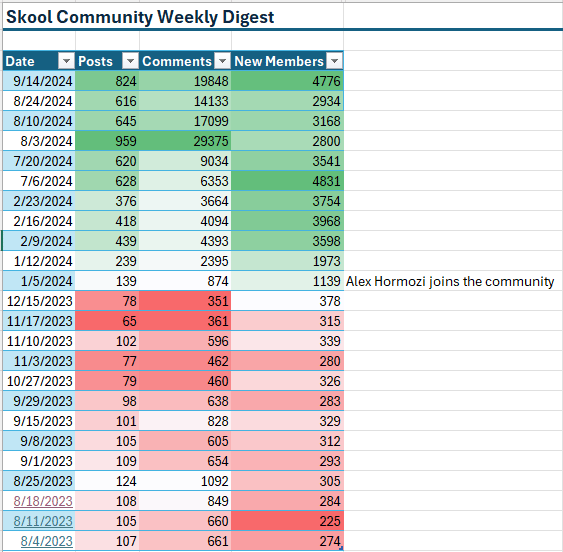The image size is (563, 552).
Task: Select the date cell 9/15/2023
Action: (39, 421)
